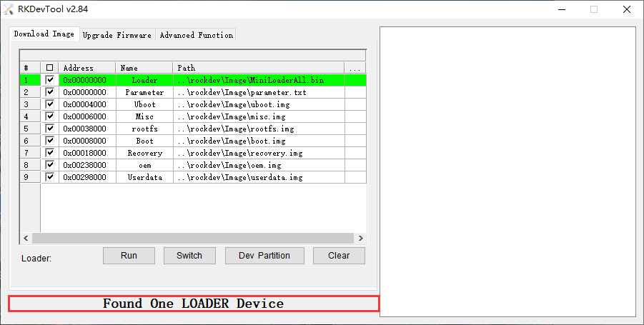Screen dimensions: 644x325
Task: Select the Download Image tab
Action: (x=44, y=34)
